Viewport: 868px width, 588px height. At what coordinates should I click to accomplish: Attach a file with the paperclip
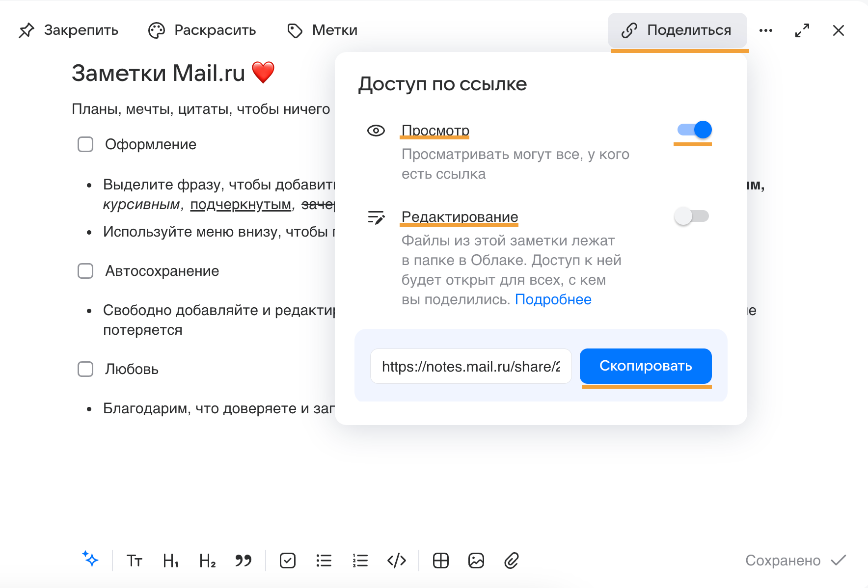[512, 561]
